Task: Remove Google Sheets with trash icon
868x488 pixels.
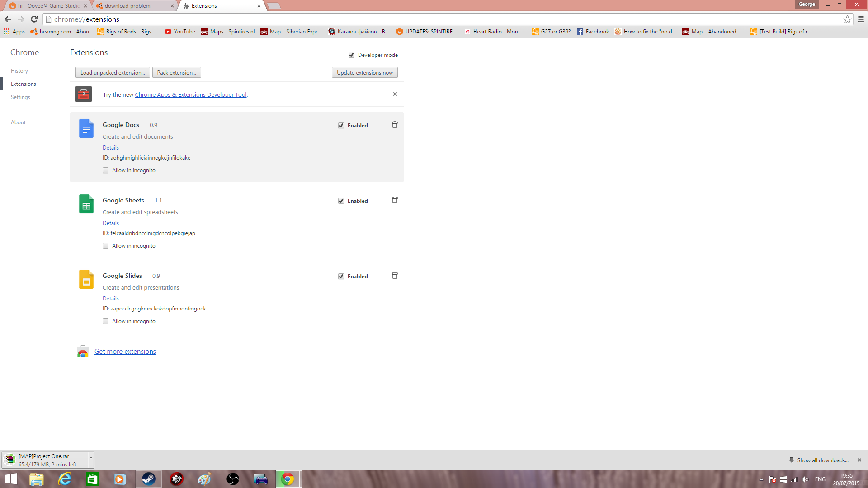Action: tap(395, 200)
